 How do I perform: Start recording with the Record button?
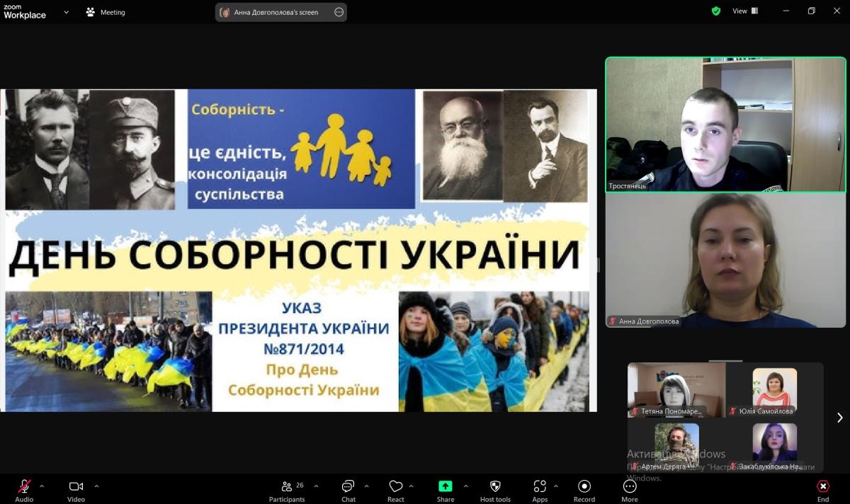[584, 487]
